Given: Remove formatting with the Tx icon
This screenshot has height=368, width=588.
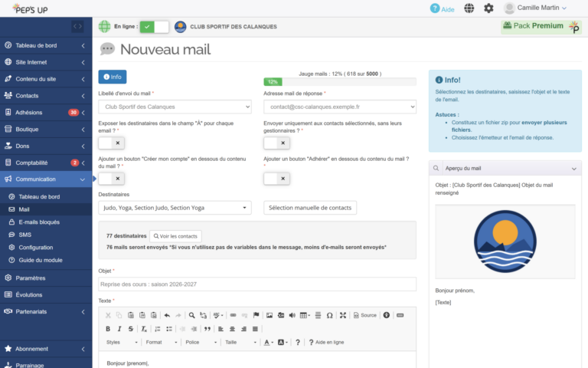Looking at the screenshot, I should point(144,329).
